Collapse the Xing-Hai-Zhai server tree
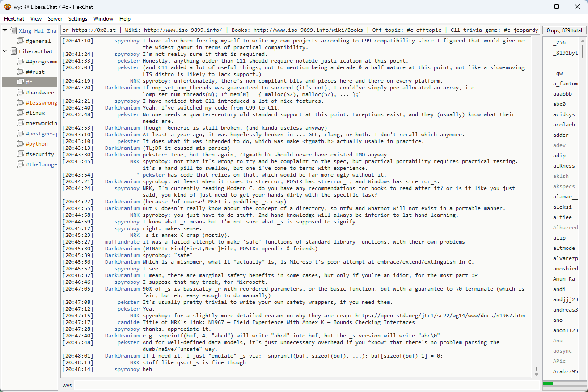This screenshot has width=588, height=392. tap(5, 31)
